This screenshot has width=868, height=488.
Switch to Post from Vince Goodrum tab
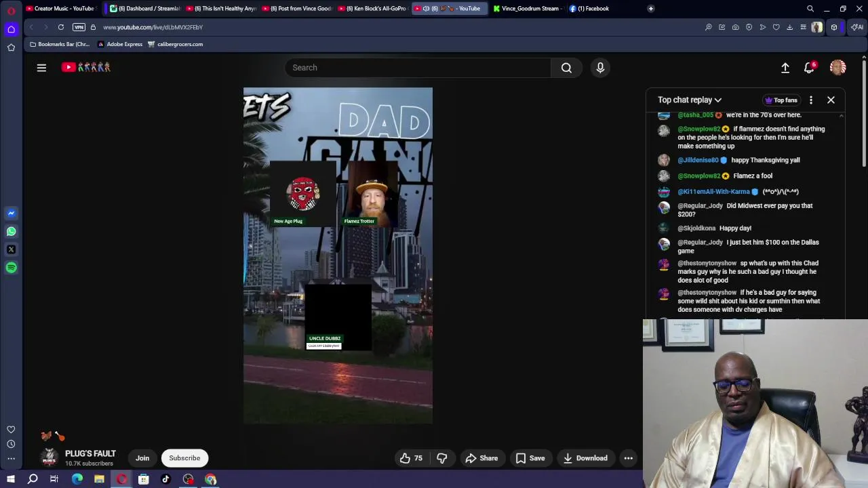[x=296, y=9]
